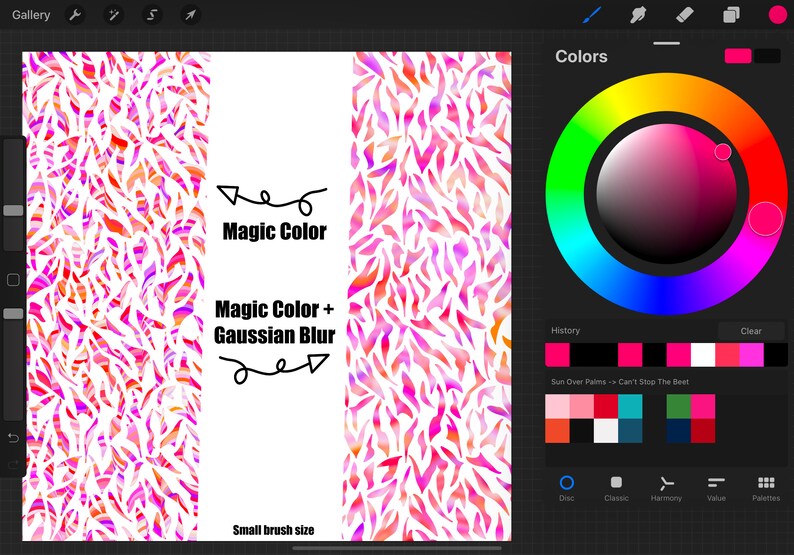Select the Eraser tool
794x555 pixels.
685,15
